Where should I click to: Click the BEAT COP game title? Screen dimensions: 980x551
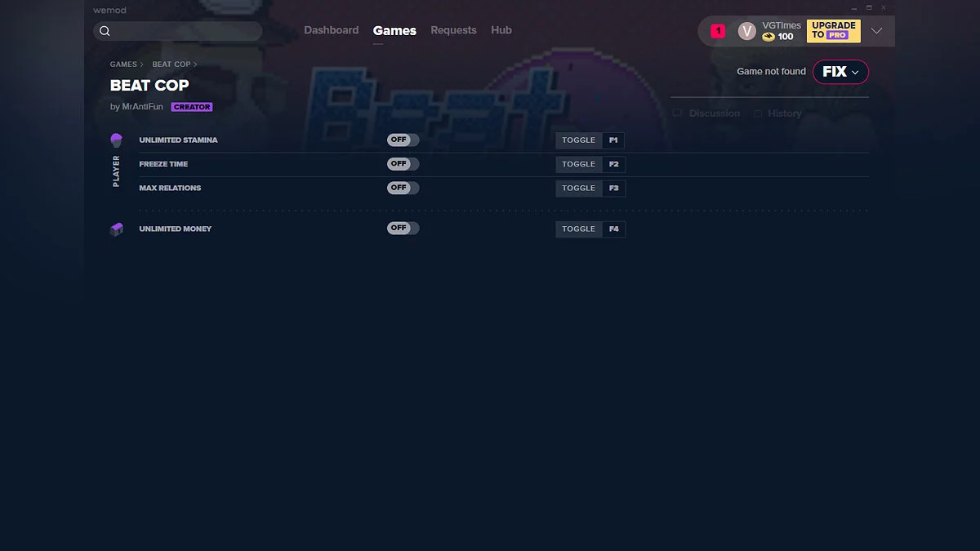pos(149,85)
